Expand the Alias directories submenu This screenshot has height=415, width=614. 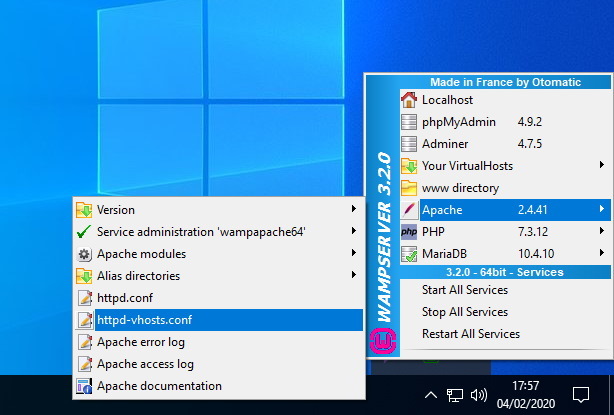tap(353, 276)
